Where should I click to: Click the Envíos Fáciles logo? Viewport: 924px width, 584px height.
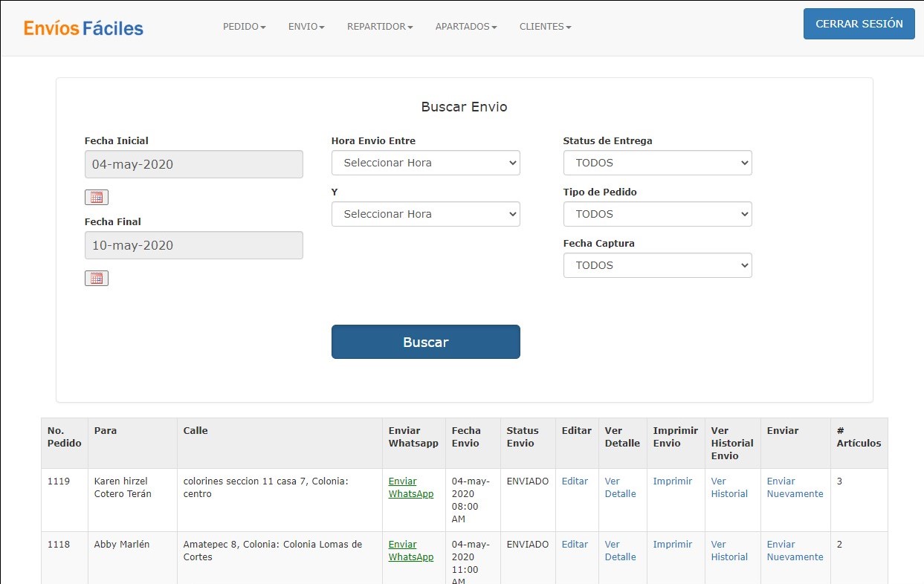tap(83, 27)
